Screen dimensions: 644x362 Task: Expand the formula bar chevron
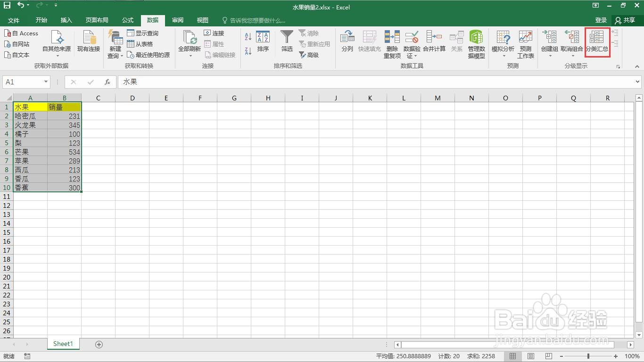pos(638,82)
